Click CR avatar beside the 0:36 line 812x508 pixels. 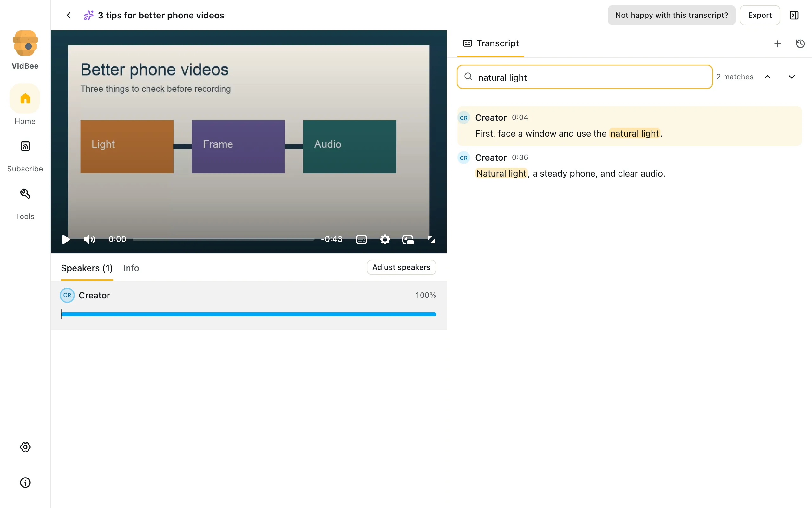(464, 158)
